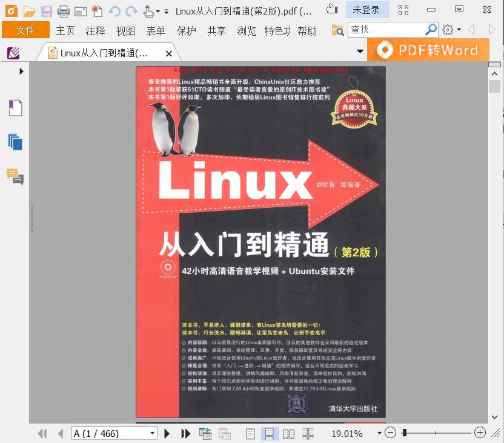The image size is (504, 443).
Task: Click the Linux book cover page
Action: (x=260, y=242)
